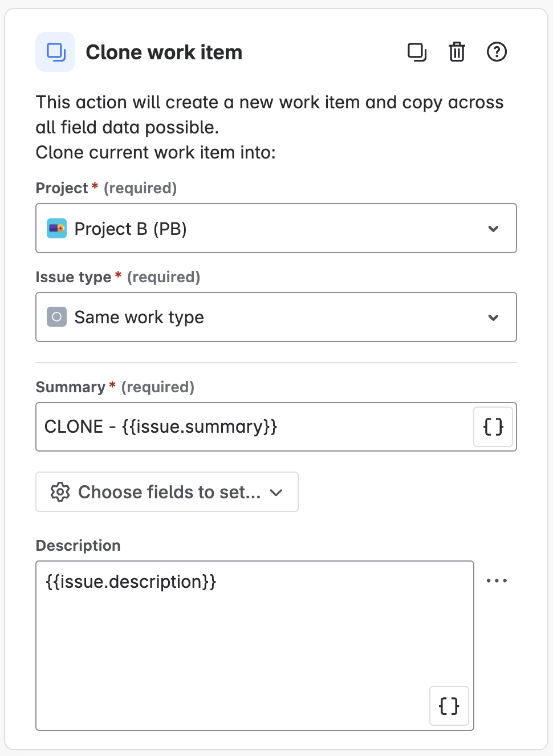Expand the Choose fields to set chevron
553x756 pixels.
(276, 492)
